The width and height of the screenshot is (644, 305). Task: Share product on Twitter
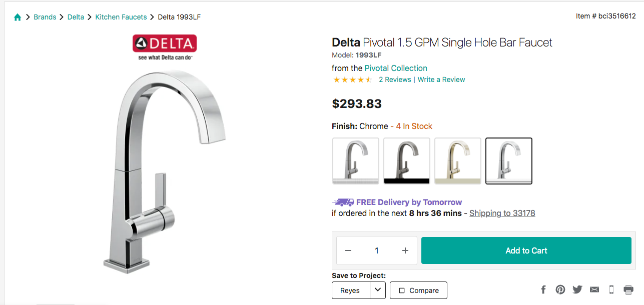(x=577, y=289)
